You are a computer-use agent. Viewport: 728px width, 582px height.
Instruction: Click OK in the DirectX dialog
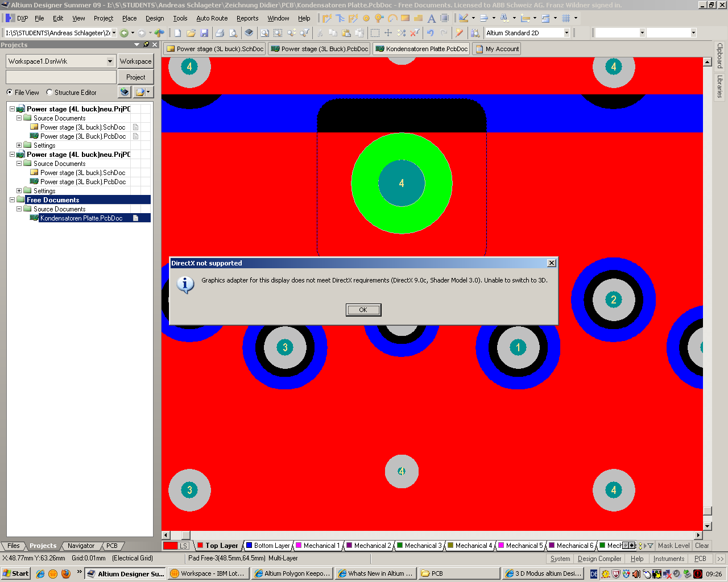click(x=363, y=310)
